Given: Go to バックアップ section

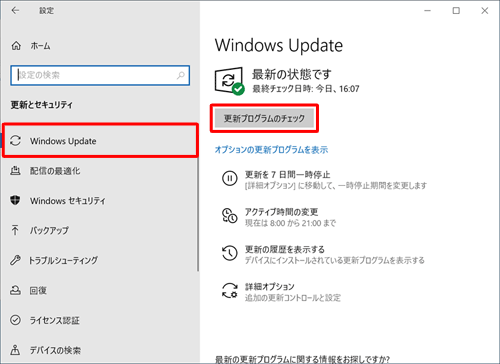Looking at the screenshot, I should [100, 230].
